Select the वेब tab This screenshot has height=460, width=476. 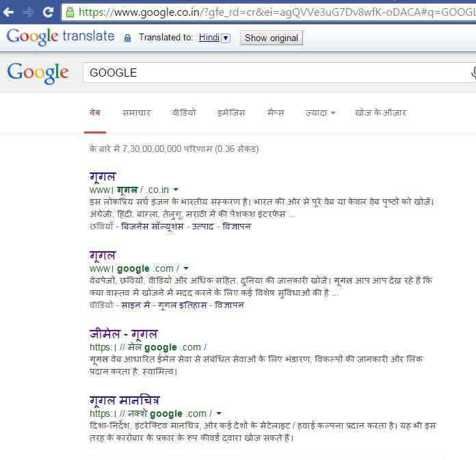coord(95,113)
